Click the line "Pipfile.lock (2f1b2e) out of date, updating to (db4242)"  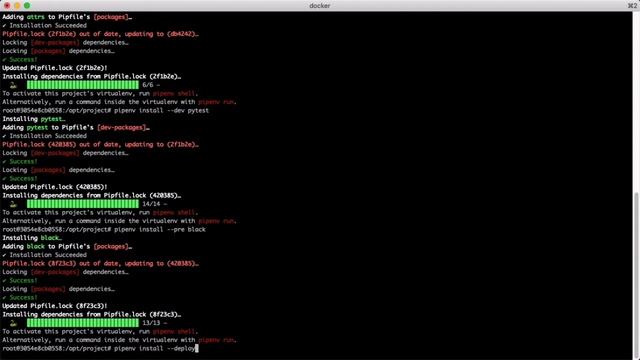coord(100,34)
